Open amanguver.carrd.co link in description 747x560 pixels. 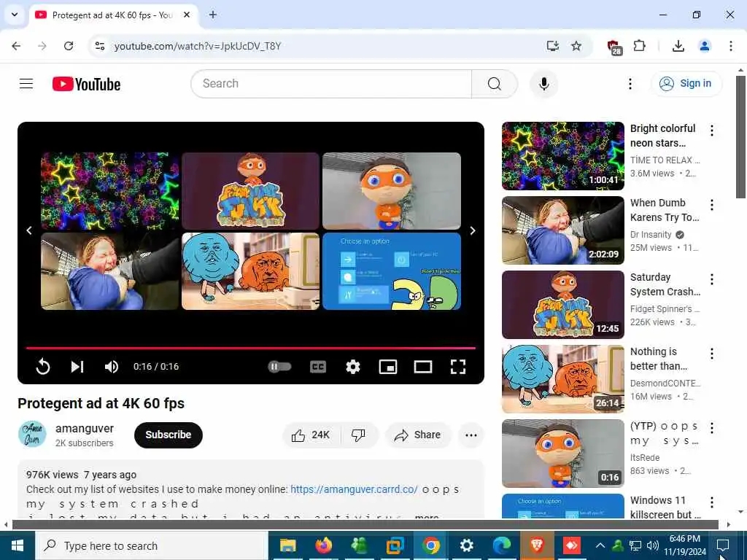[354, 489]
